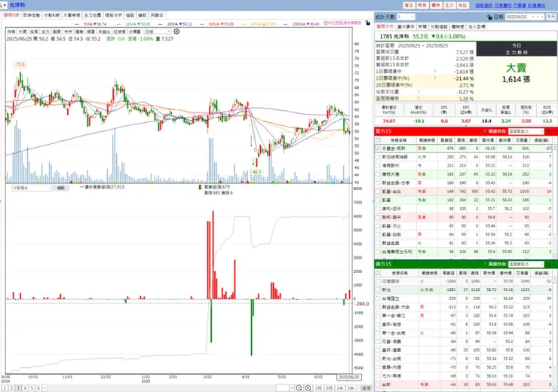The image size is (558, 392).
Task: Click help question mark beside 1日籌碼集中(%)
Action: (x=434, y=78)
